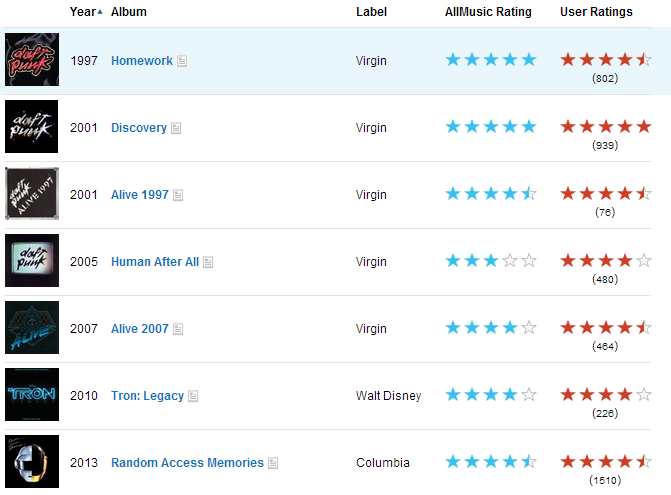Viewport: 671px width, 495px height.
Task: Click the review icon next to Random Access Memories
Action: (273, 463)
